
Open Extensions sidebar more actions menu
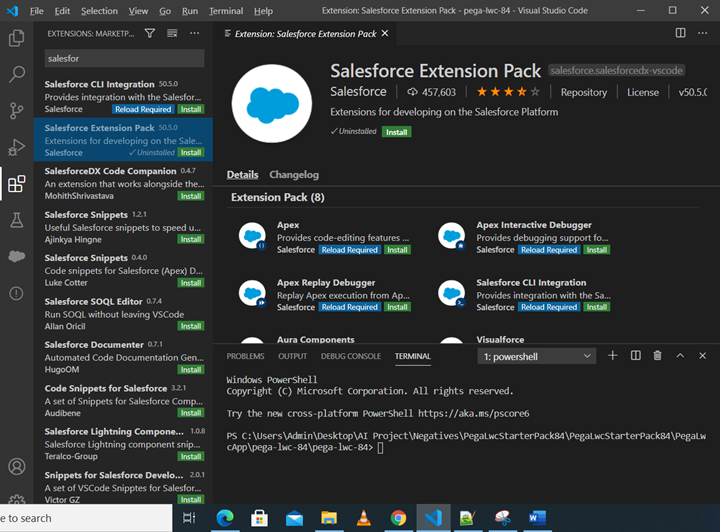click(x=195, y=33)
